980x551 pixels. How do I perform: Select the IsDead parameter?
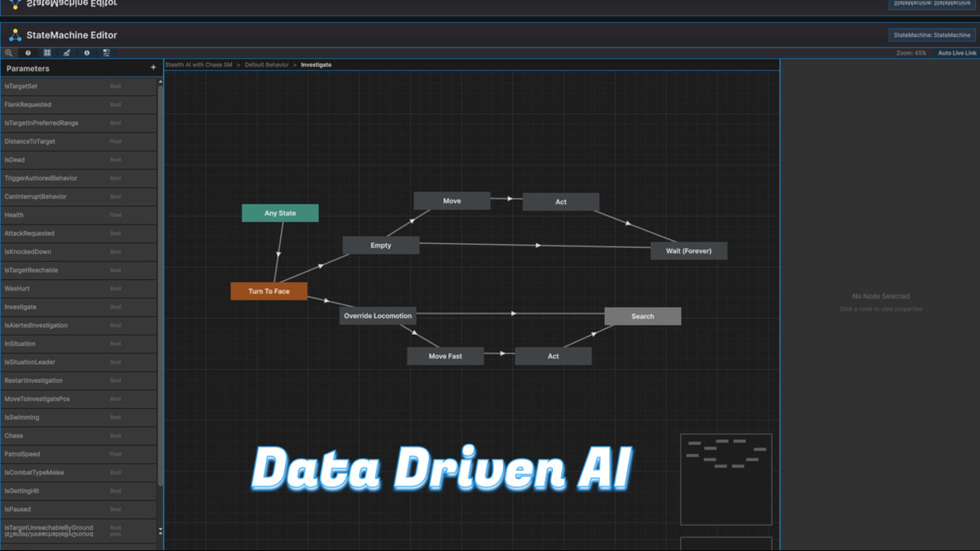78,160
